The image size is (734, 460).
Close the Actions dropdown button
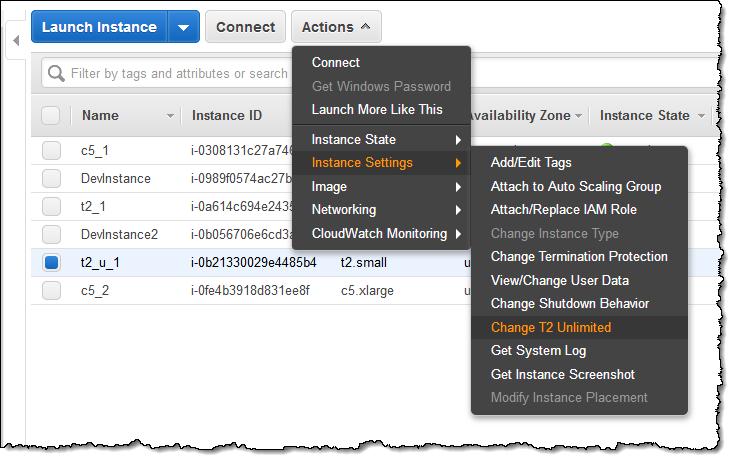pos(335,27)
